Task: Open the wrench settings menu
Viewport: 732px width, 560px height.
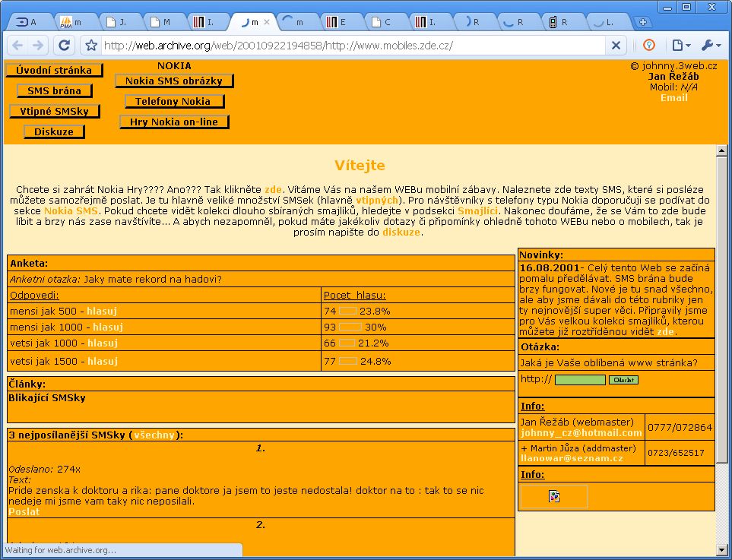Action: click(x=711, y=46)
